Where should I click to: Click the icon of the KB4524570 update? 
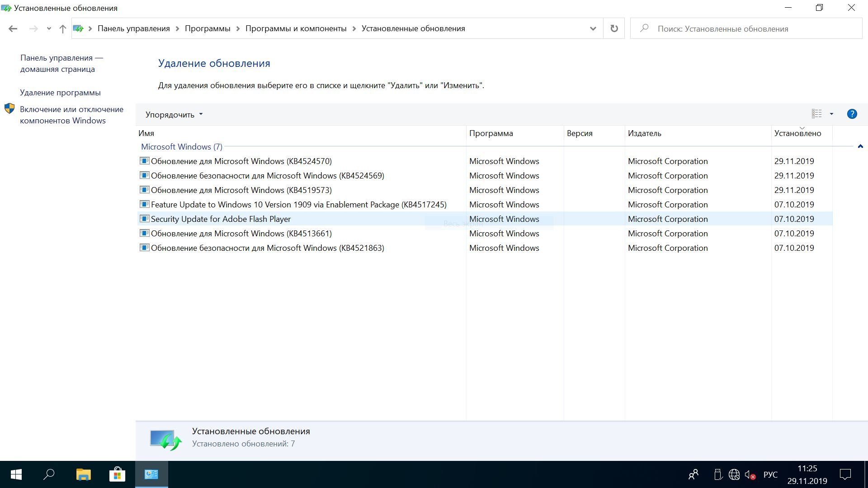[x=144, y=161]
